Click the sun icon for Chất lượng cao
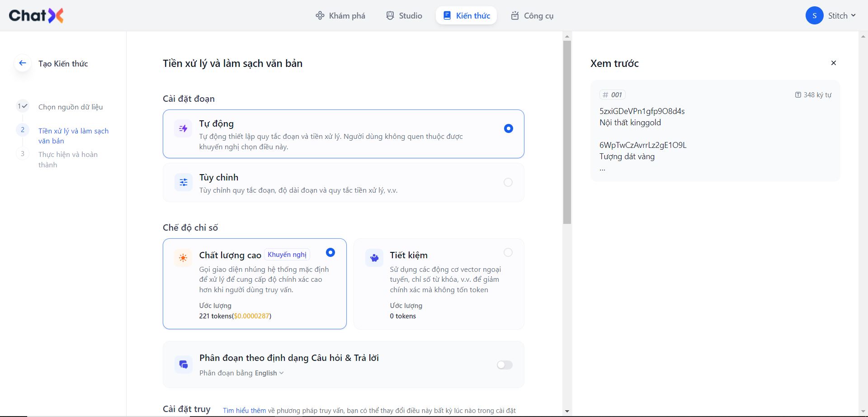868x417 pixels. click(x=183, y=258)
